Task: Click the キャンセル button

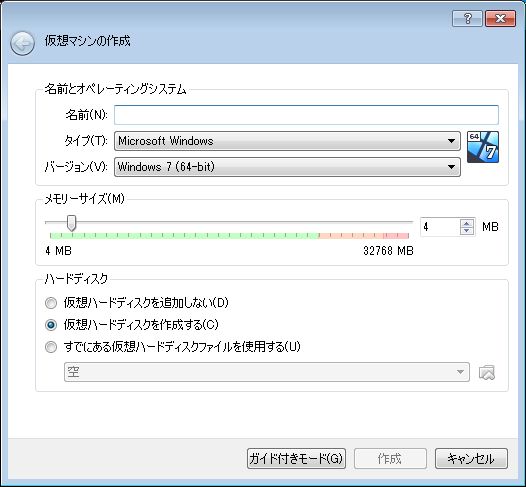Action: 471,458
